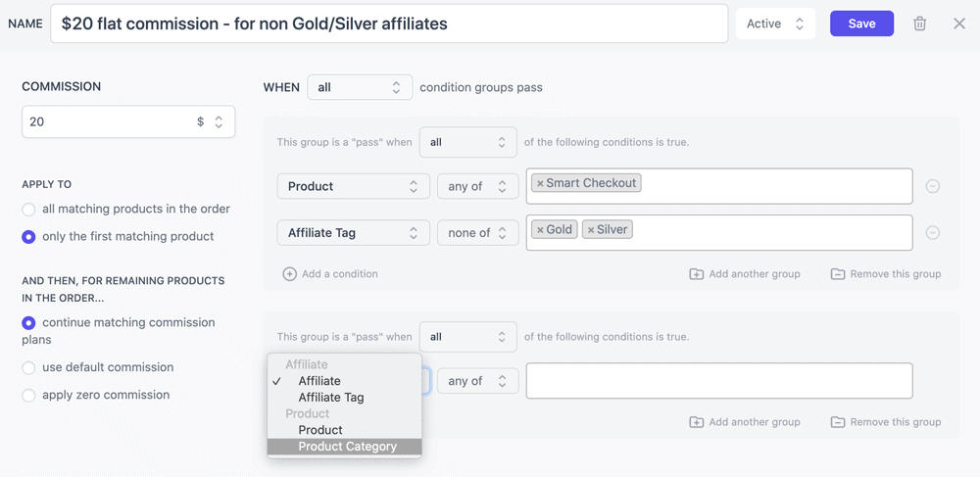Close the commission plan editor

(959, 24)
